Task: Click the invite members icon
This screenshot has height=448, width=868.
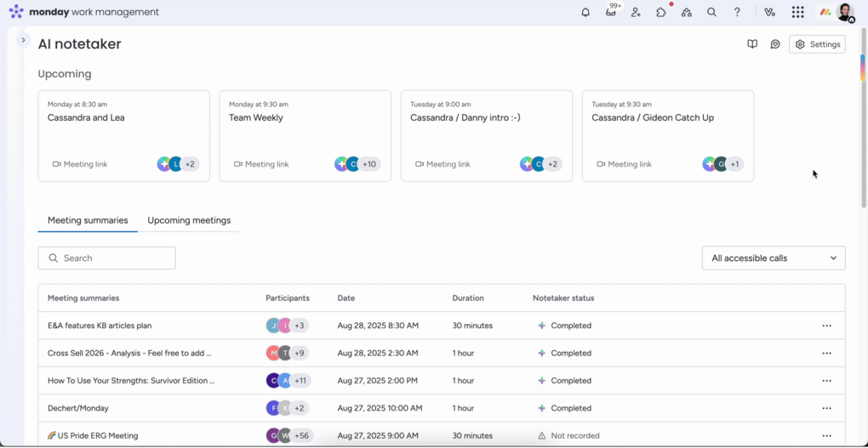Action: (x=636, y=13)
